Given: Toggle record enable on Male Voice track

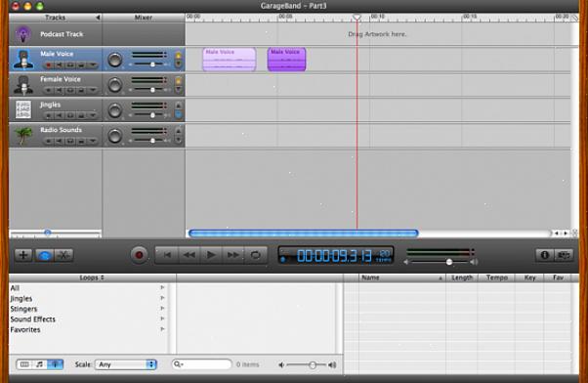Looking at the screenshot, I should coord(48,65).
